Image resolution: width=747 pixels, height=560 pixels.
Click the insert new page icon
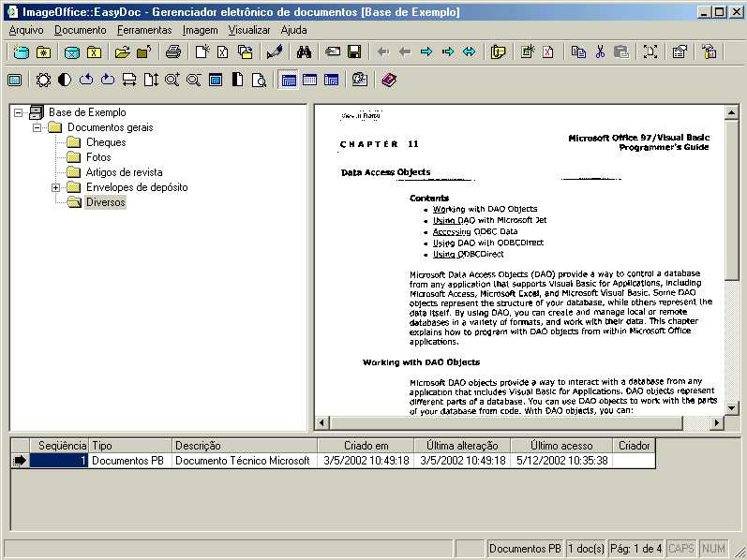pos(527,52)
